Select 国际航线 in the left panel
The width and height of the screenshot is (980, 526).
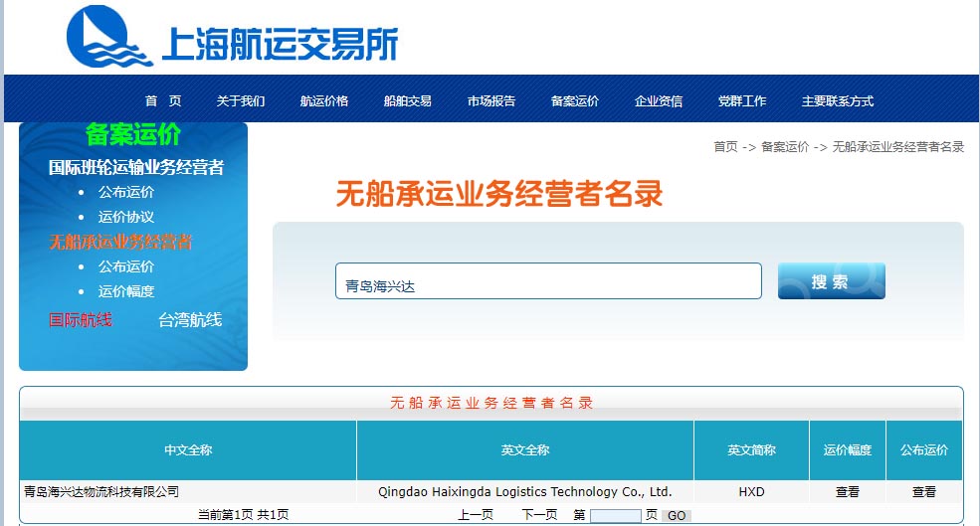[81, 320]
